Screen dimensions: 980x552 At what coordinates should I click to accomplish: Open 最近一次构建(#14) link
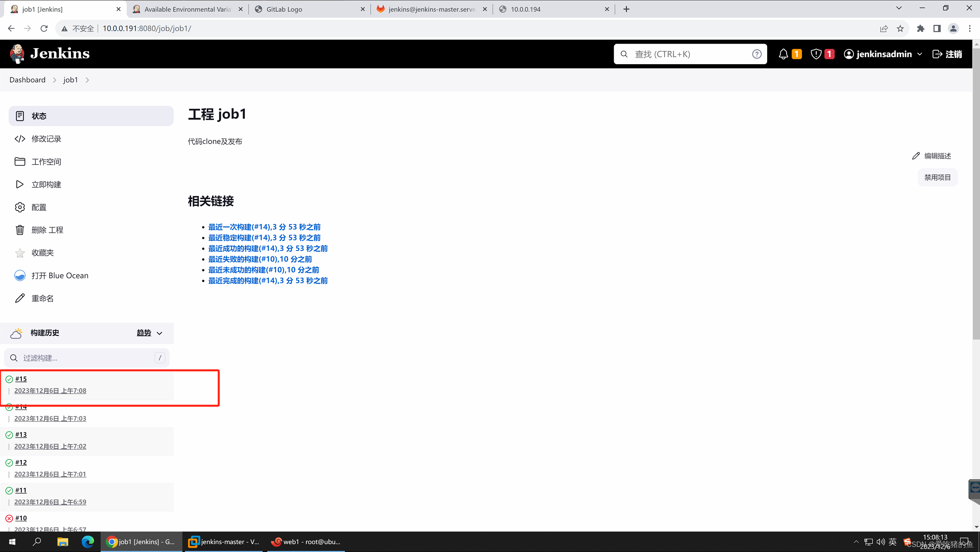(x=264, y=227)
